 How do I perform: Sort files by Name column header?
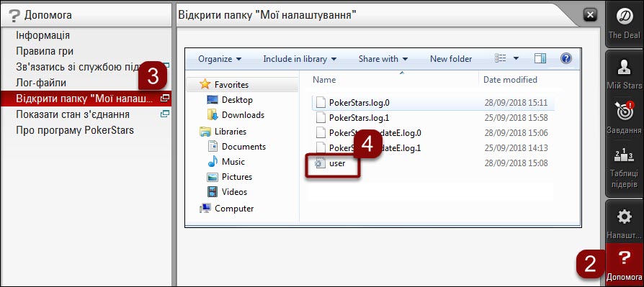pos(324,80)
